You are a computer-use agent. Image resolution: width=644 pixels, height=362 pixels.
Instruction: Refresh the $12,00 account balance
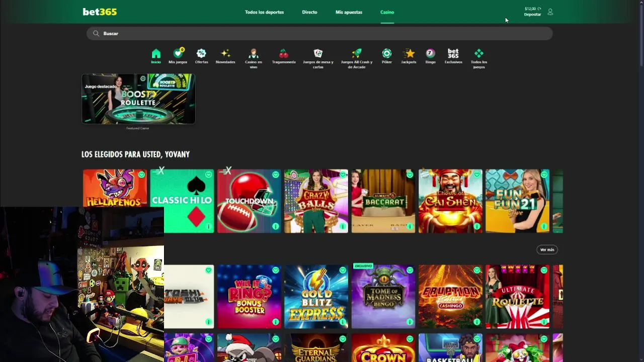pos(539,9)
